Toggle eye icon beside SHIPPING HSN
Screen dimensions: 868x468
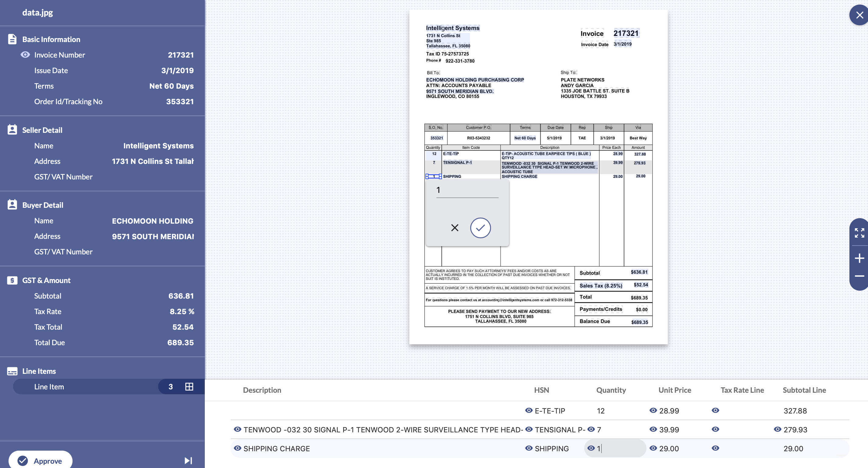click(529, 448)
